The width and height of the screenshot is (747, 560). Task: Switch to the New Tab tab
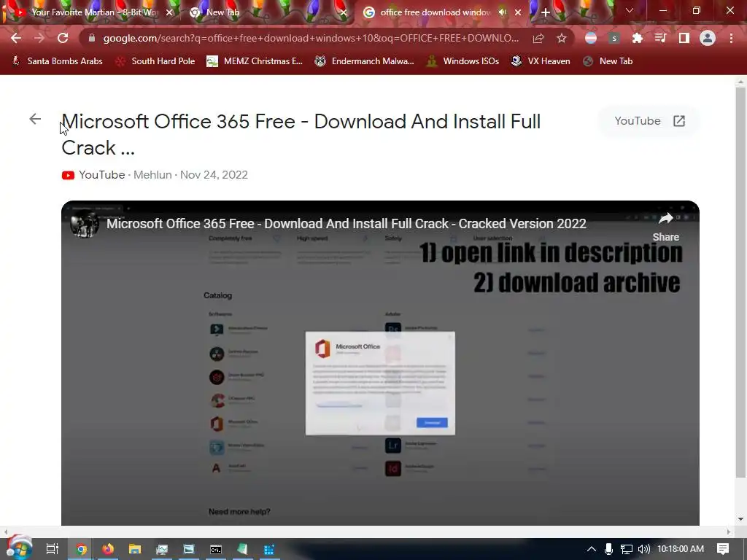[267, 12]
